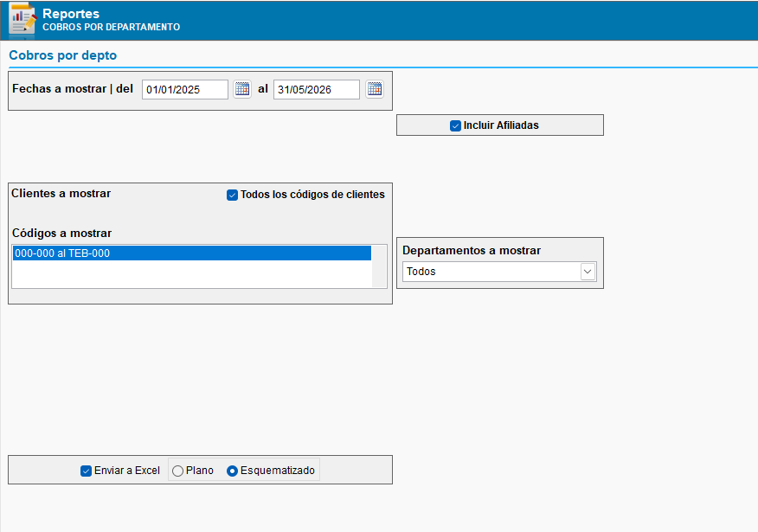This screenshot has width=758, height=532.
Task: Click the end date field 31/05/2026
Action: 317,89
